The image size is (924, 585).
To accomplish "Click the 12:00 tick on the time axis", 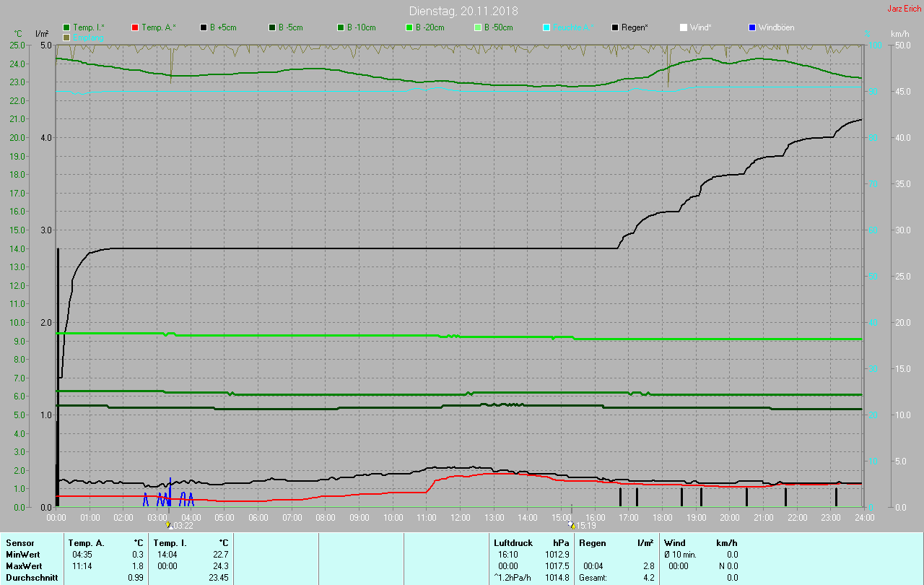I will 461,517.
